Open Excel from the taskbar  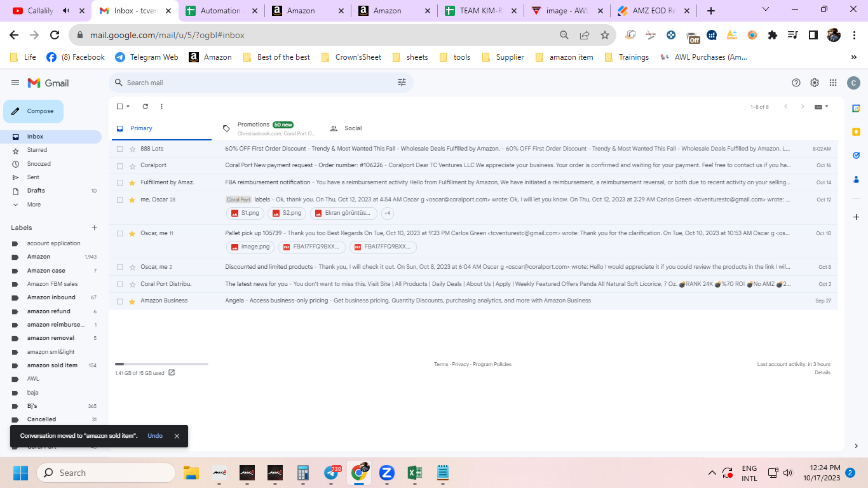click(x=414, y=473)
